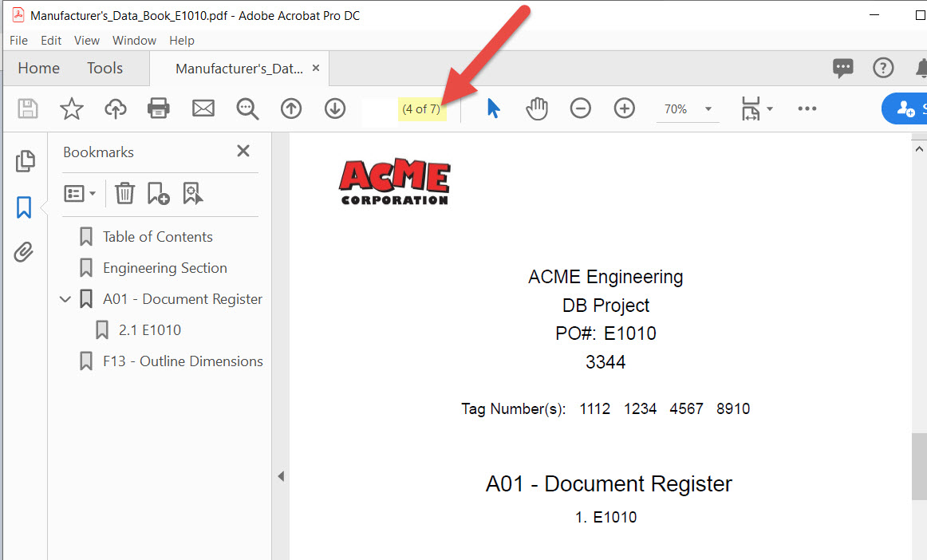Minimize the Acrobat window
The width and height of the screenshot is (927, 560).
pyautogui.click(x=874, y=15)
